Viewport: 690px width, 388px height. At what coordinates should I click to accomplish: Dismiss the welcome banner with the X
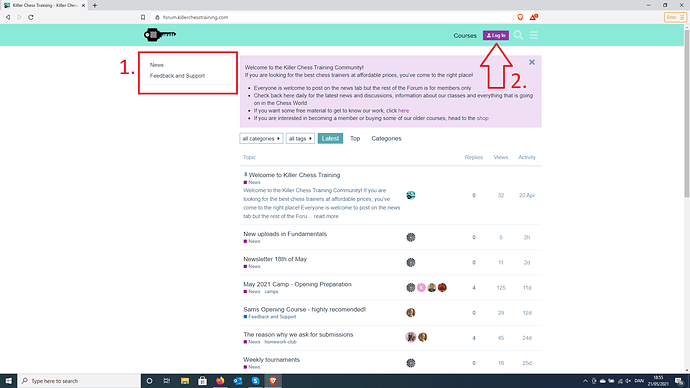(532, 62)
